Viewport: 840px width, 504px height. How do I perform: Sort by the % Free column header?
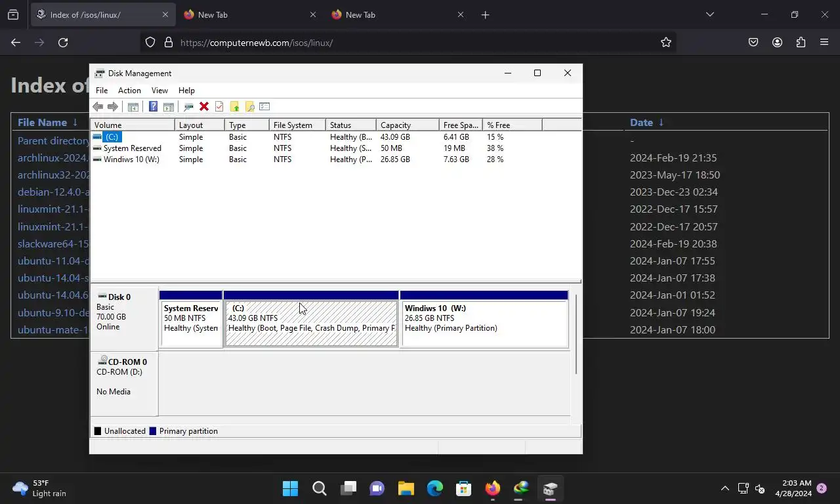point(513,125)
